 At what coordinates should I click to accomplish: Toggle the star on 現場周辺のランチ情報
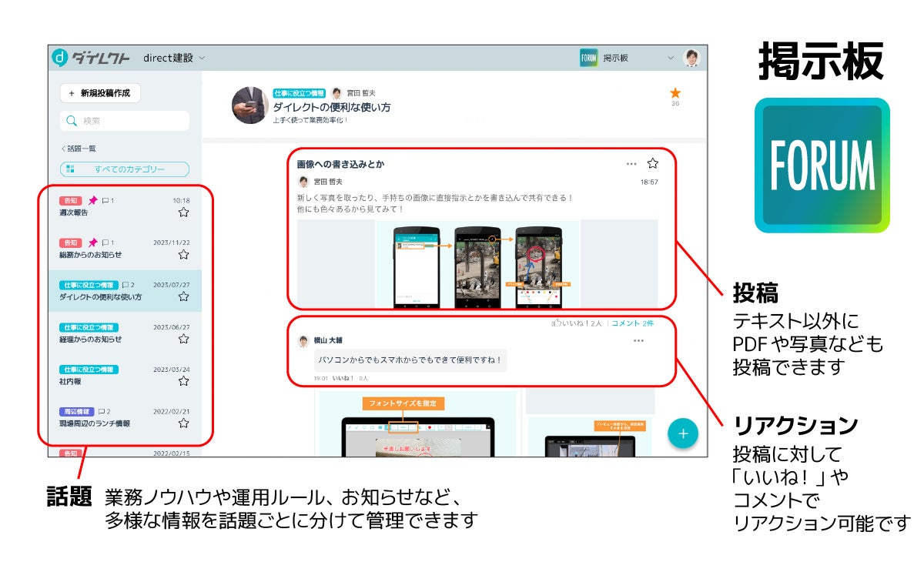(183, 423)
